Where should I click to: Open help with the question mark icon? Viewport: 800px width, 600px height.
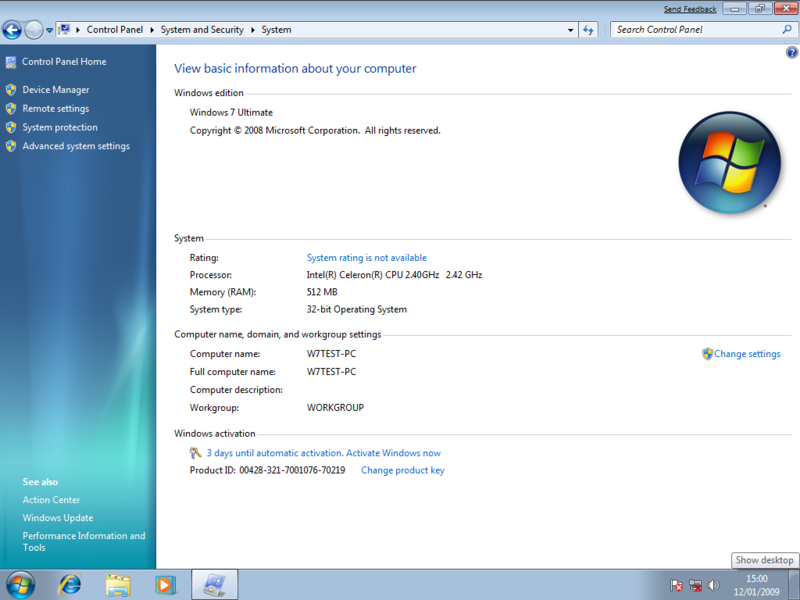tap(792, 52)
